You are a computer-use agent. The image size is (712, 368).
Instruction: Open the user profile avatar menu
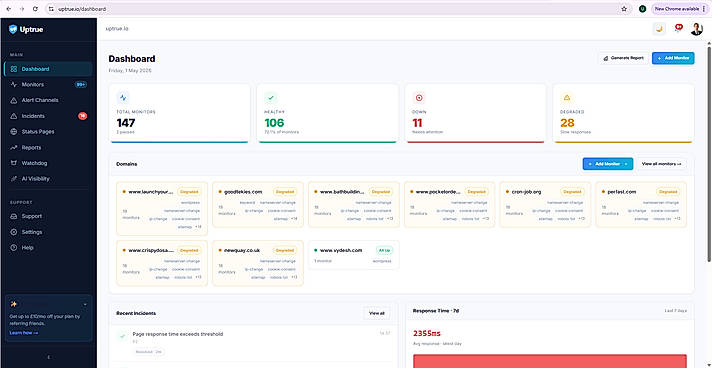[696, 29]
